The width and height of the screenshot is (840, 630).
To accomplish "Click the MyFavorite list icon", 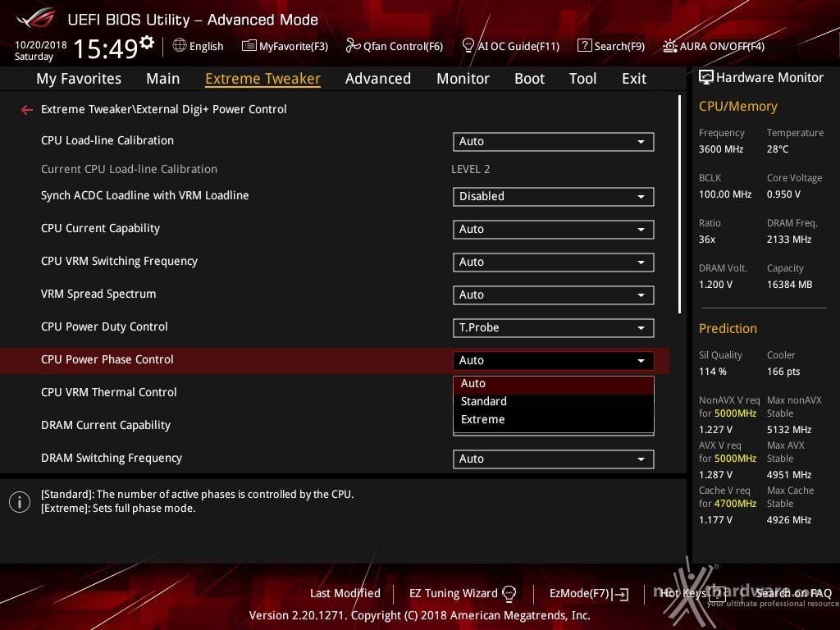I will click(249, 46).
